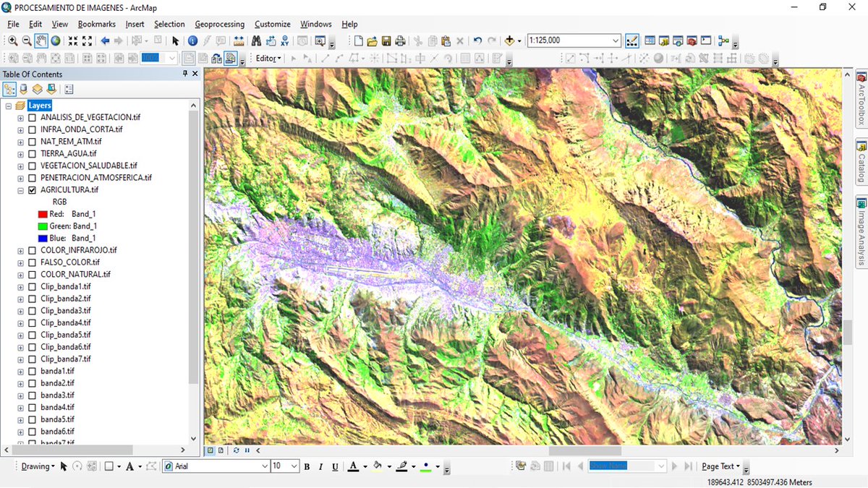868x488 pixels.
Task: Print the map
Action: [x=399, y=40]
